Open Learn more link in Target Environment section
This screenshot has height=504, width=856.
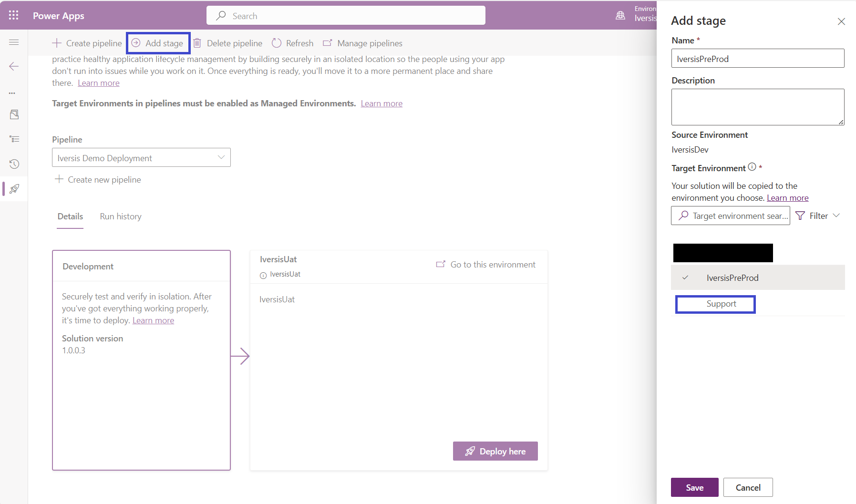(x=788, y=198)
